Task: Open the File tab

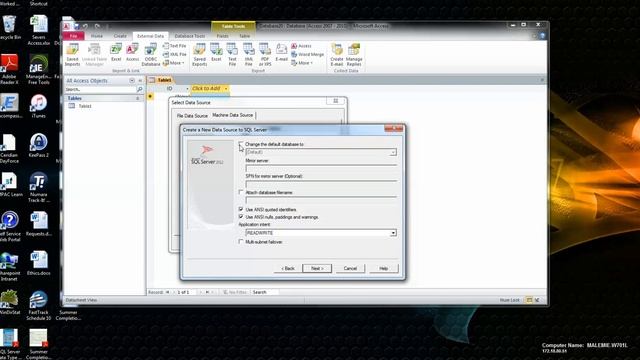Action: (x=73, y=36)
